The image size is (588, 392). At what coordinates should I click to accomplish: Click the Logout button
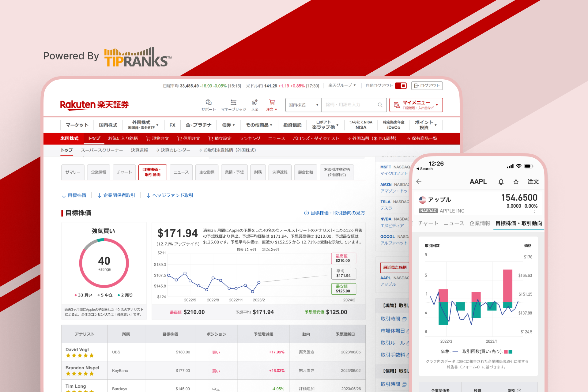(427, 86)
